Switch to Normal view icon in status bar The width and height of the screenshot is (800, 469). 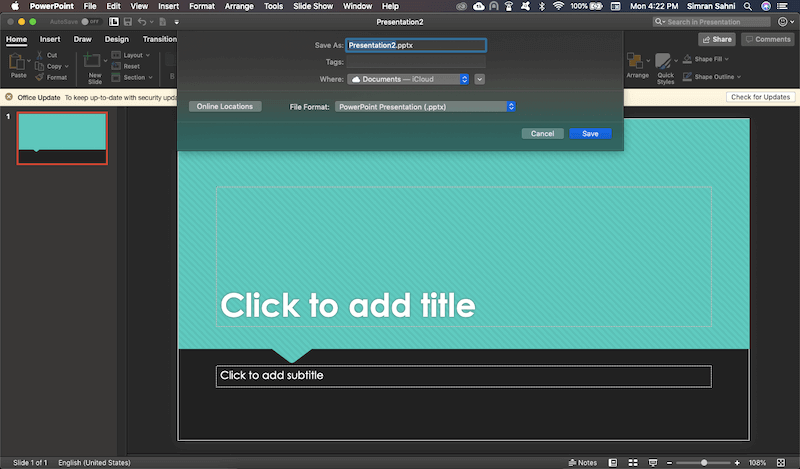(613, 462)
